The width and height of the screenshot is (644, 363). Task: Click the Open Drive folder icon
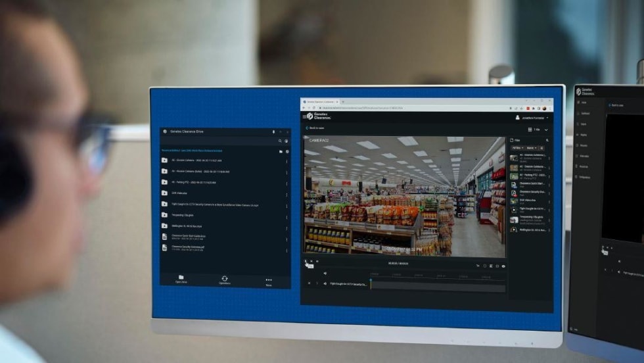tap(181, 278)
